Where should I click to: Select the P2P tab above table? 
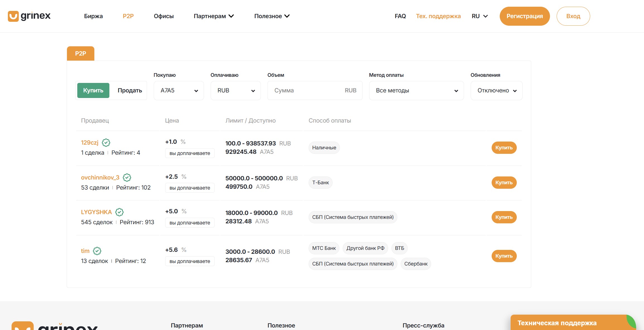point(81,53)
